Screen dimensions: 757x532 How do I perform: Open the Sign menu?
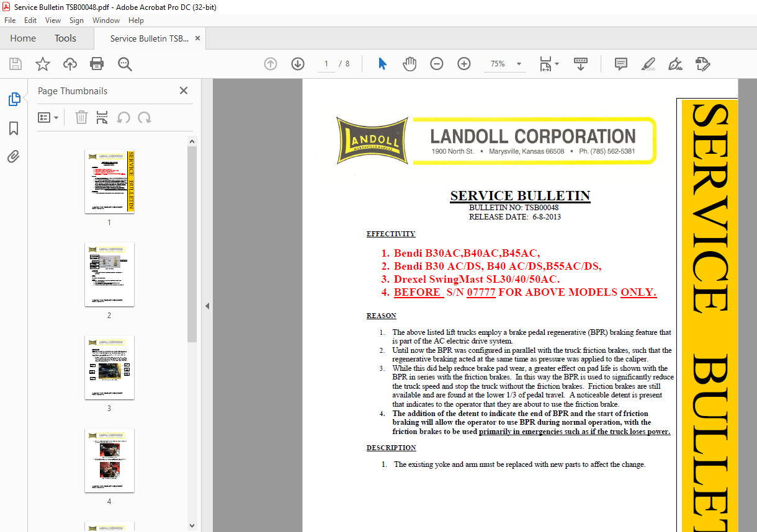76,20
